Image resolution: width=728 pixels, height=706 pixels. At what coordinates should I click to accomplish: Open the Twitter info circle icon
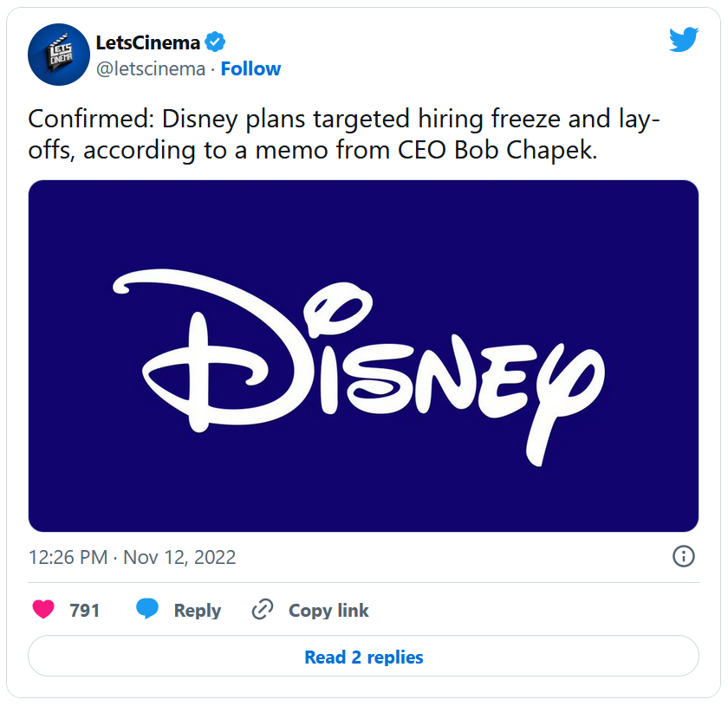683,556
